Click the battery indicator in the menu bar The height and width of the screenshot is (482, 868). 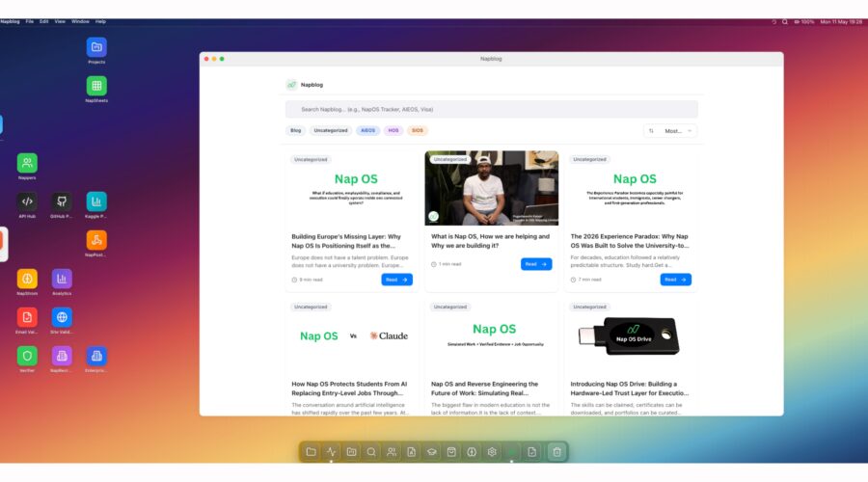(x=803, y=21)
